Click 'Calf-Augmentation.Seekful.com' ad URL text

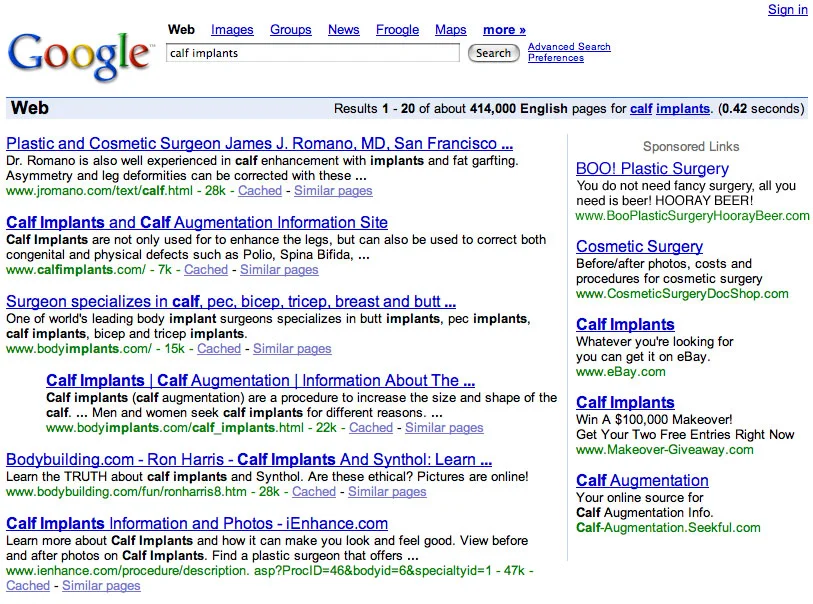[668, 528]
